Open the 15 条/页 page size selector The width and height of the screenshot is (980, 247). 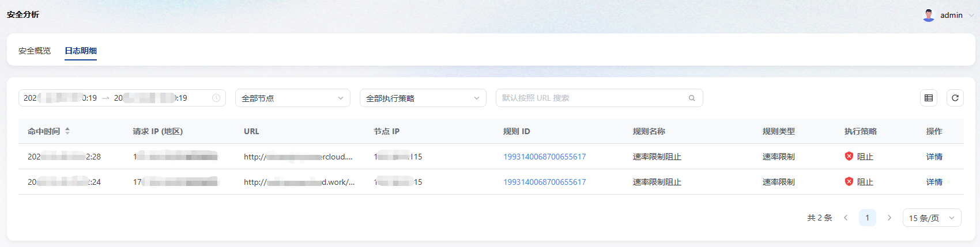click(x=932, y=218)
